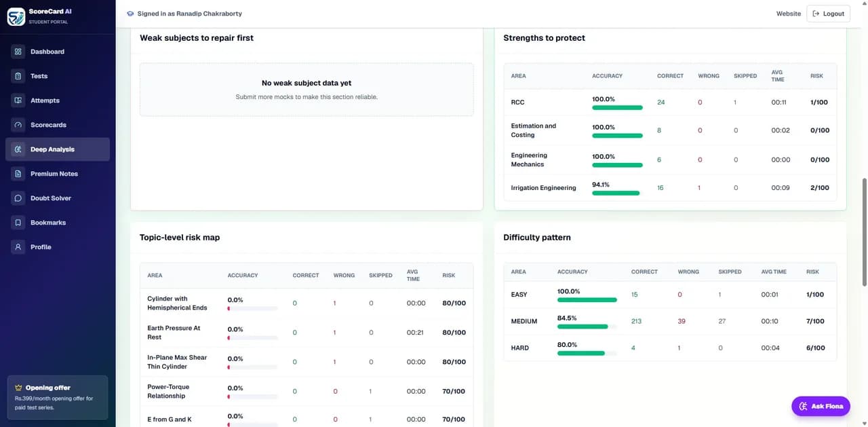Go to the Tests section
This screenshot has width=868, height=427.
pyautogui.click(x=58, y=76)
